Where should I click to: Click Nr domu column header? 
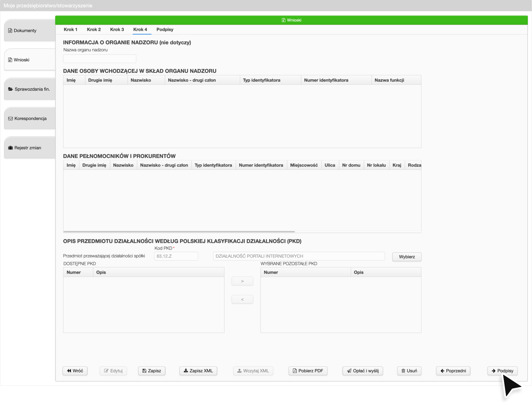click(351, 165)
